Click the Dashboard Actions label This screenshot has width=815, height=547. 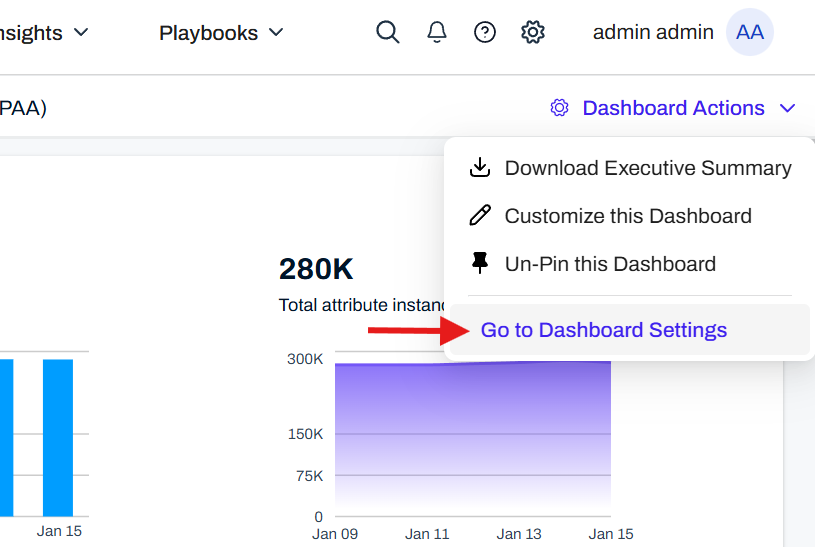tap(673, 108)
